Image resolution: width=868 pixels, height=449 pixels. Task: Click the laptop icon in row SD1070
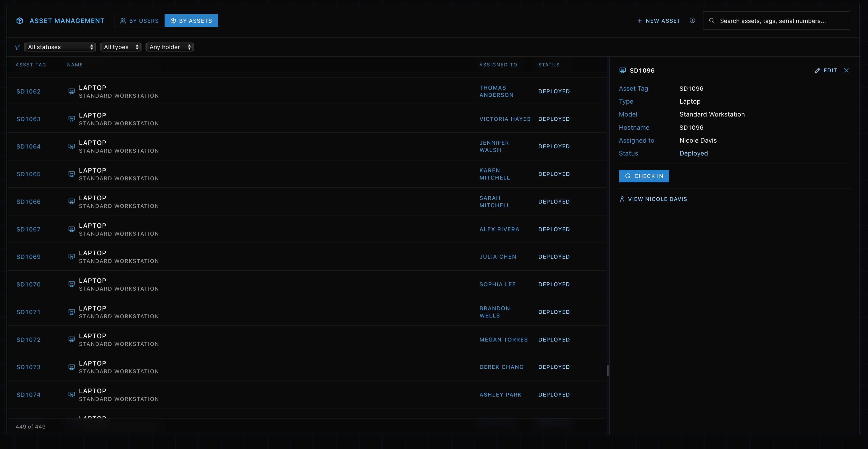click(x=72, y=284)
